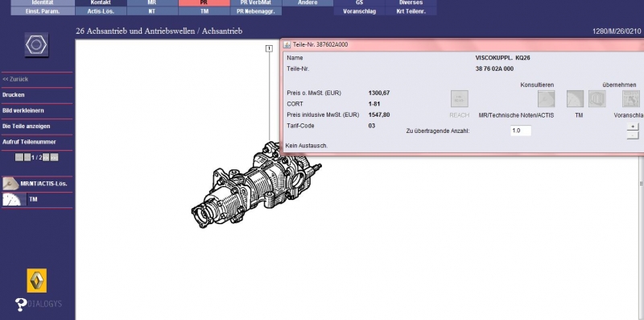Open the Krt Teilenr. tab
Viewport: 644px width, 320px height.
tap(411, 11)
